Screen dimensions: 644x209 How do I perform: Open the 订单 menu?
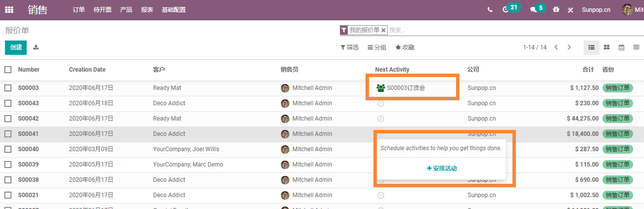pos(79,10)
